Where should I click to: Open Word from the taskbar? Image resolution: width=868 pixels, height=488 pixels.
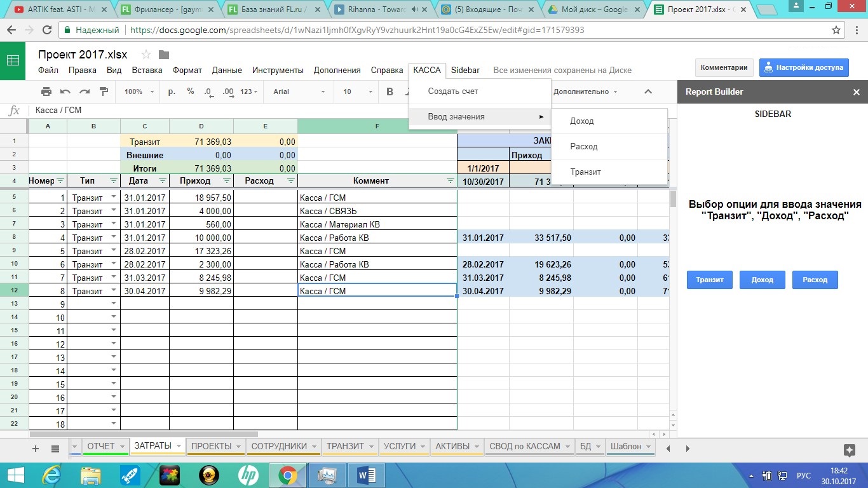point(367,475)
